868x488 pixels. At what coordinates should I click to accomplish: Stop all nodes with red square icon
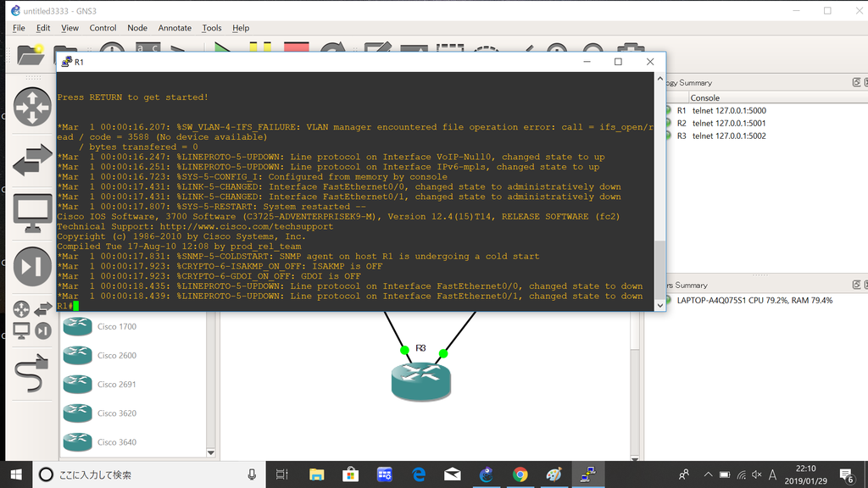(x=296, y=47)
